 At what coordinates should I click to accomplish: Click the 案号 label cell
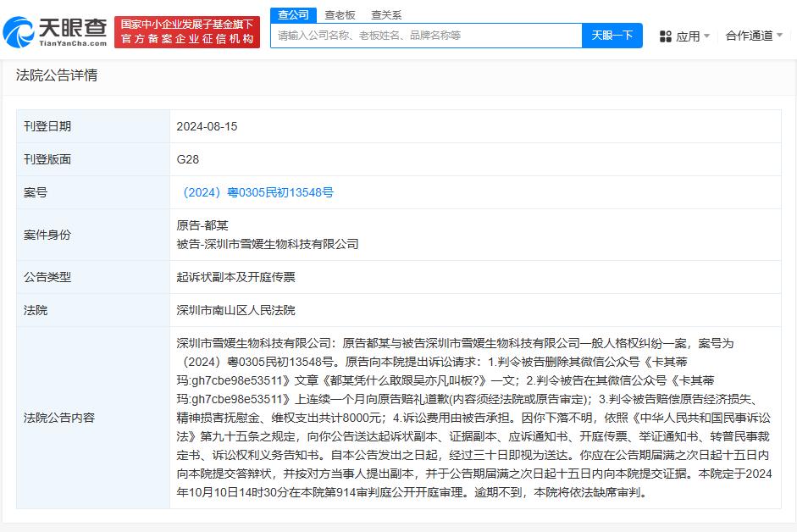(x=93, y=192)
